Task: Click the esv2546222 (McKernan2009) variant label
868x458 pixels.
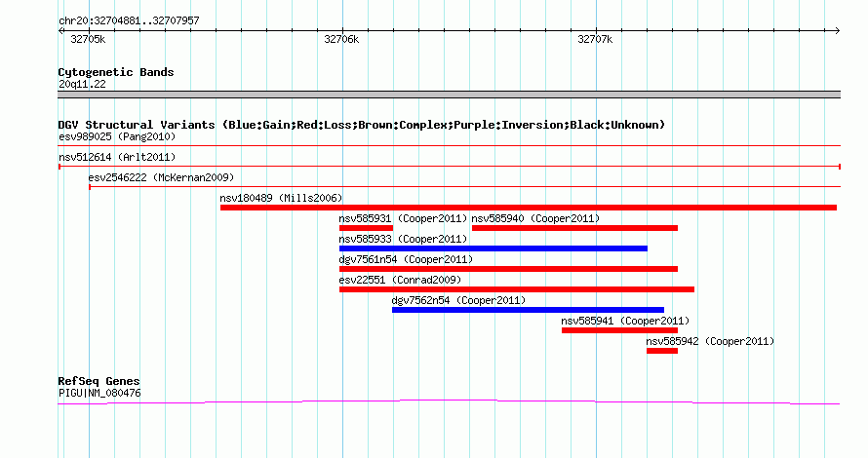Action: pyautogui.click(x=161, y=177)
